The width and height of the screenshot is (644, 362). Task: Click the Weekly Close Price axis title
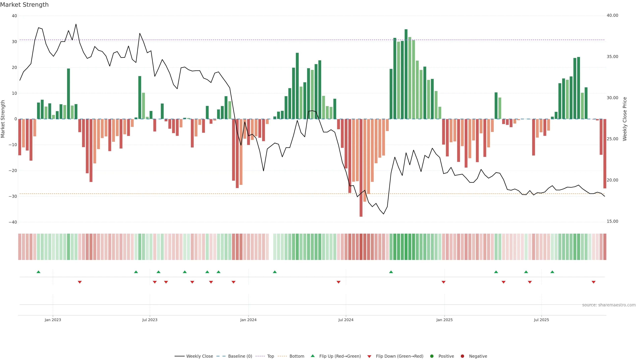pos(625,119)
